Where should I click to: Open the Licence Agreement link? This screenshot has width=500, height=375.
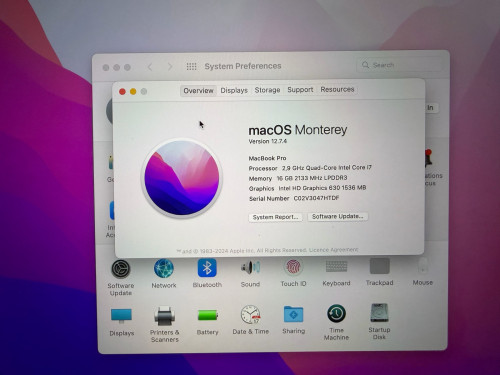click(333, 250)
